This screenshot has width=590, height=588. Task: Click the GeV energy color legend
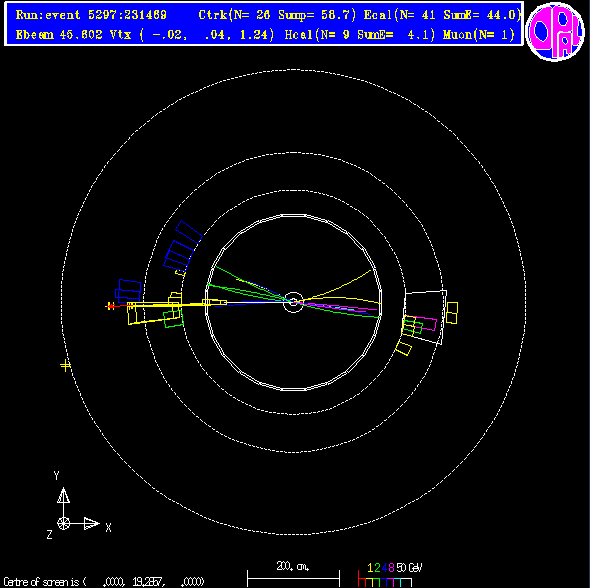(389, 576)
